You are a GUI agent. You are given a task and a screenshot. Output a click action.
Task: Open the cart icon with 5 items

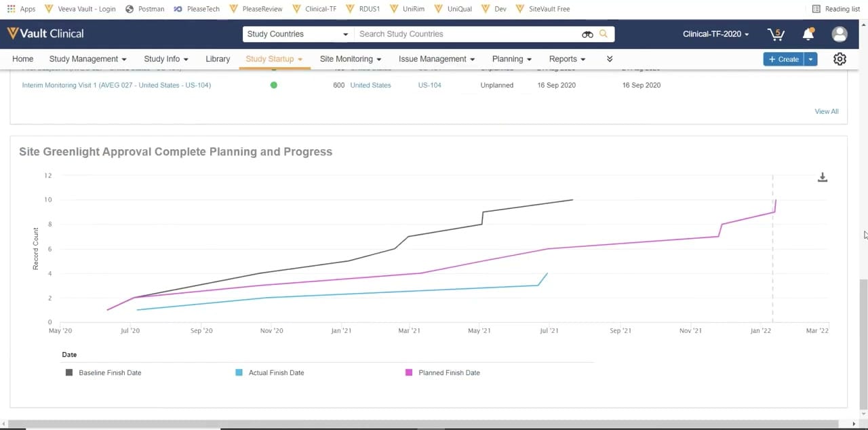point(775,34)
